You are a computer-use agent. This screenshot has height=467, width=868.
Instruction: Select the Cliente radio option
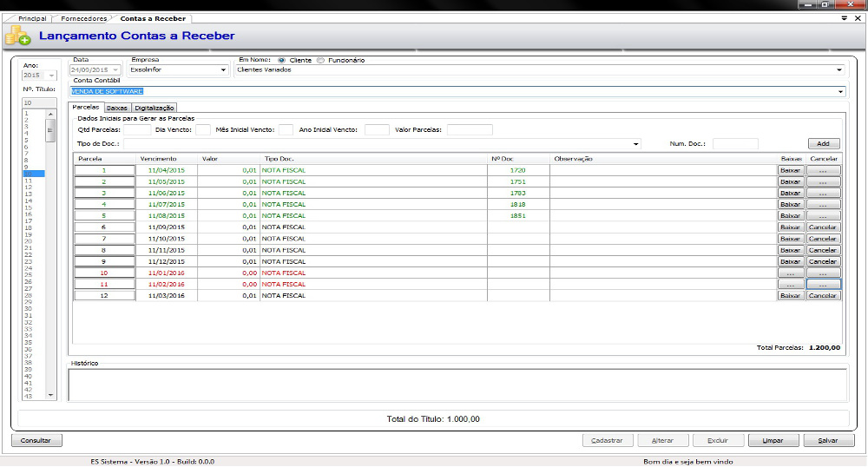pyautogui.click(x=282, y=60)
